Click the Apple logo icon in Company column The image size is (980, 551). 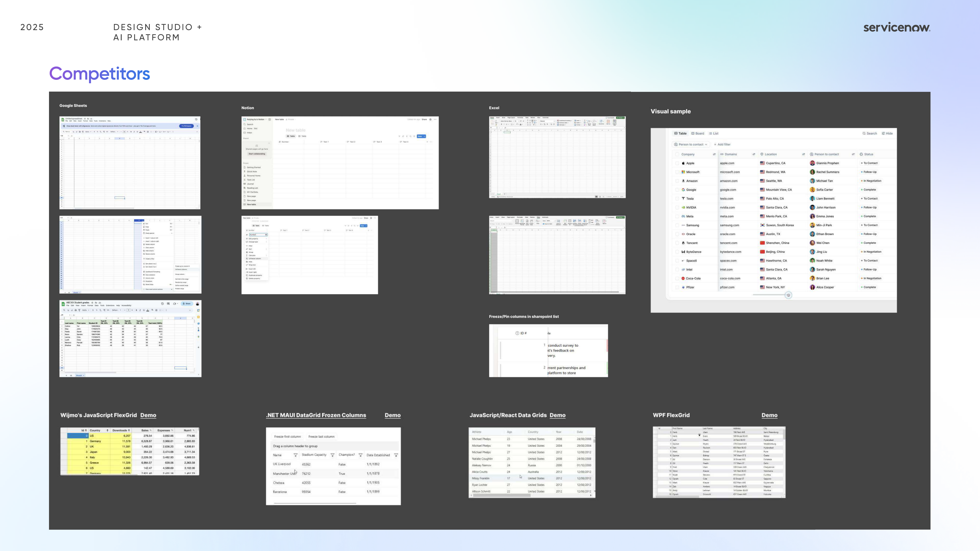tap(683, 163)
